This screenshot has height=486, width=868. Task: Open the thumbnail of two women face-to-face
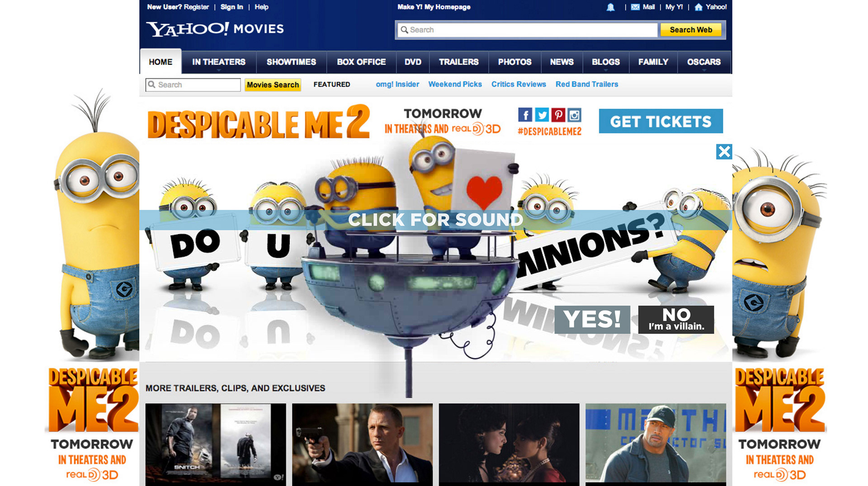click(x=509, y=444)
